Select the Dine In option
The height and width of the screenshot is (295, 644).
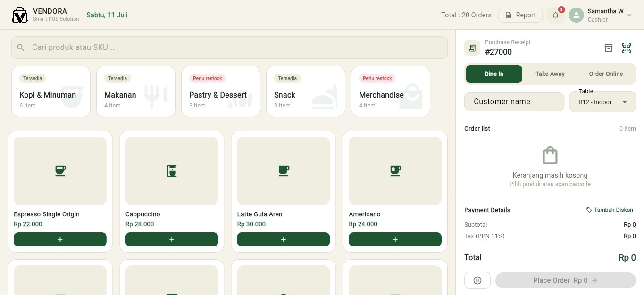tap(494, 74)
